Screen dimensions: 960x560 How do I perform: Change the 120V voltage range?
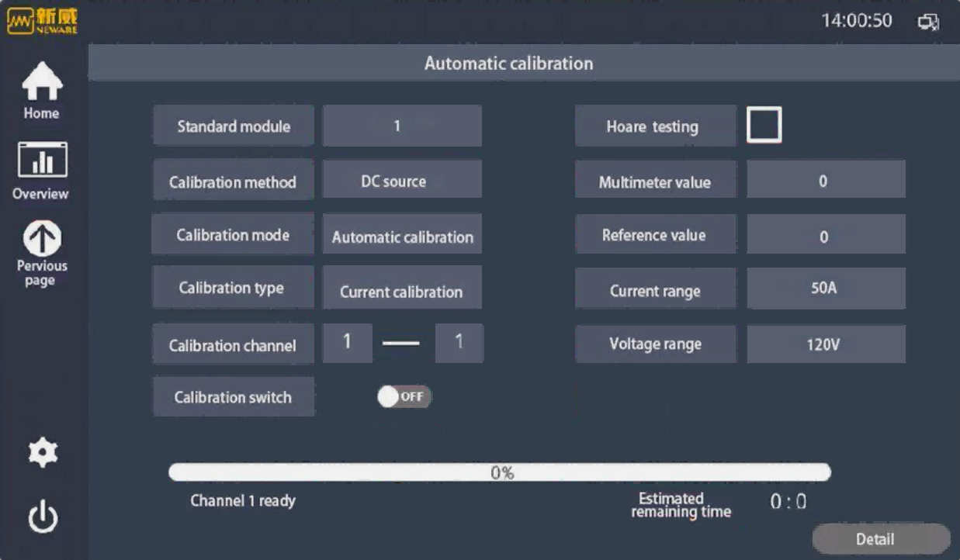(x=826, y=344)
